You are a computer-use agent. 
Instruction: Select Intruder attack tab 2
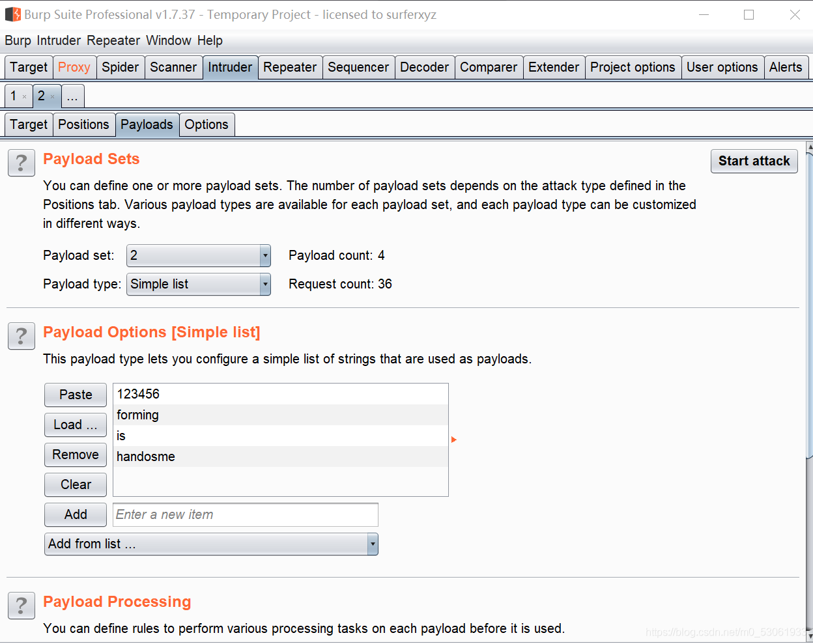click(41, 96)
